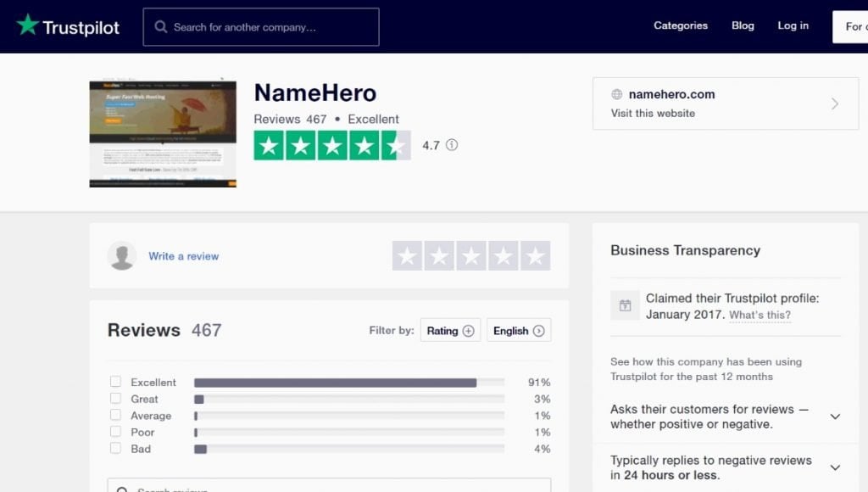Check the Average rating filter
The width and height of the screenshot is (868, 492).
(x=115, y=415)
